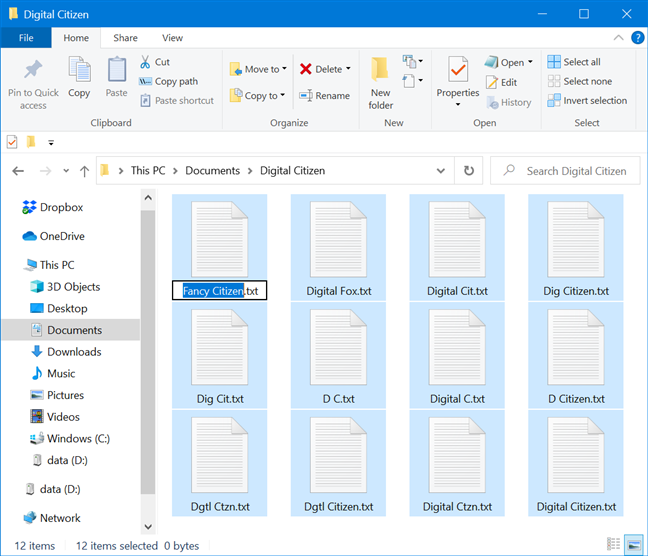
Task: Click Copy path in the ribbon
Action: pos(169,81)
